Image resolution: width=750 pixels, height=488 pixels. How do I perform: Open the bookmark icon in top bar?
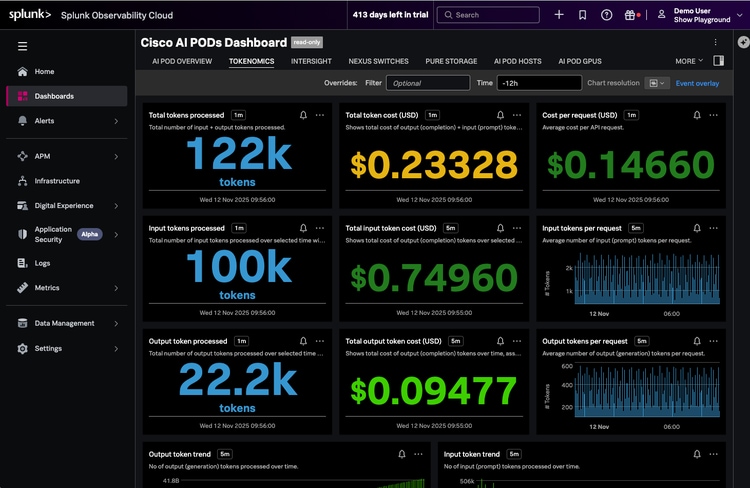[x=583, y=15]
